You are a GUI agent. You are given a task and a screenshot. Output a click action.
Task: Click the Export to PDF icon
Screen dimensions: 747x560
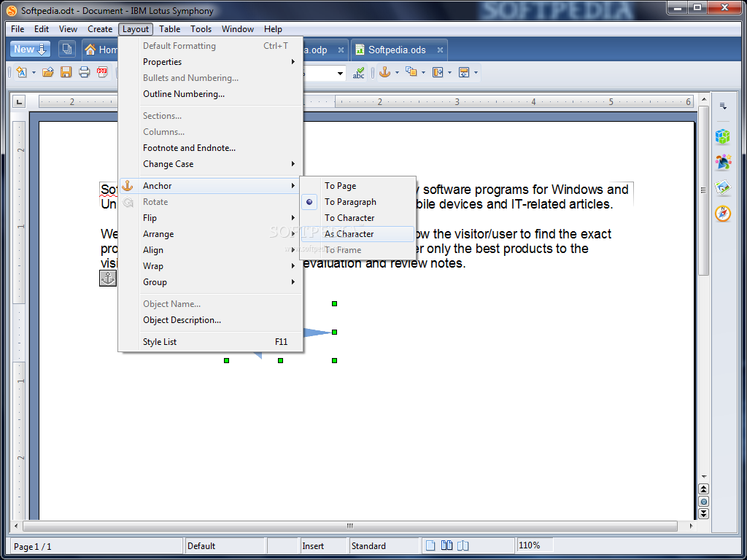click(x=102, y=72)
